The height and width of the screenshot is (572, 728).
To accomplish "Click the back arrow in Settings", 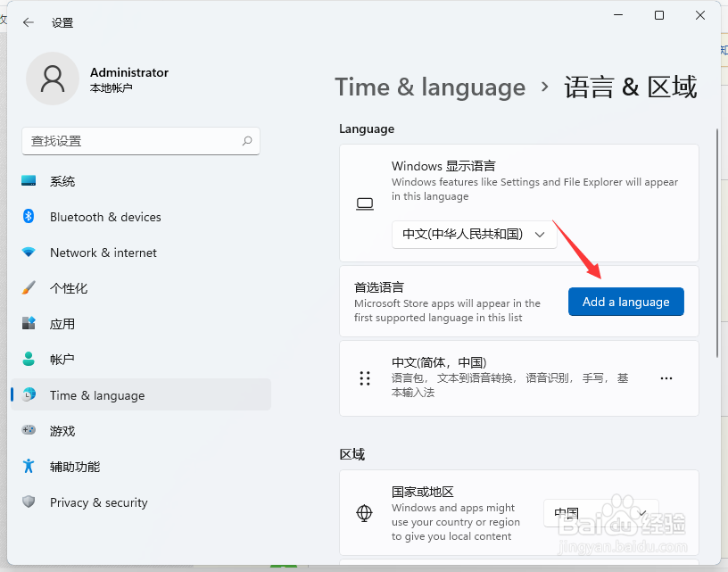I will (29, 22).
